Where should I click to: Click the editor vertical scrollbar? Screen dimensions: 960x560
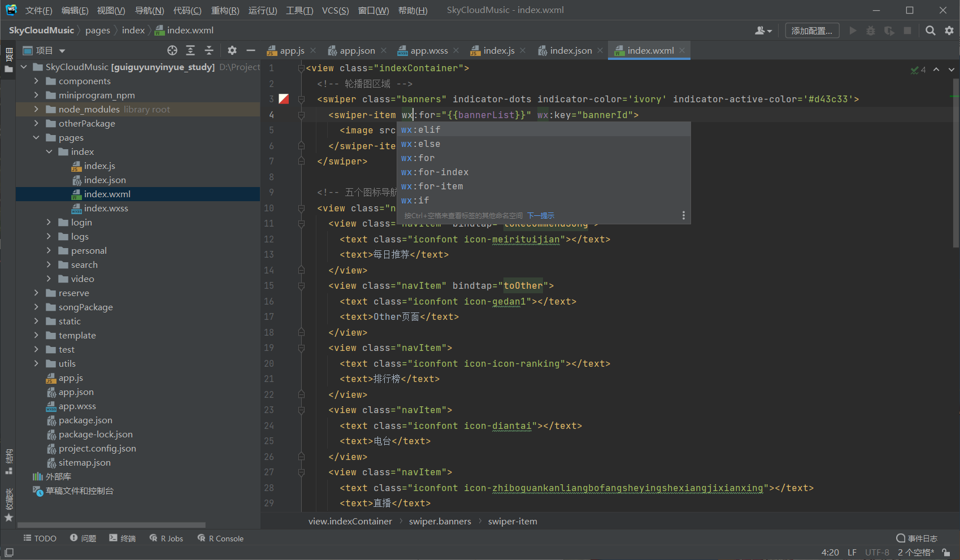[955, 162]
